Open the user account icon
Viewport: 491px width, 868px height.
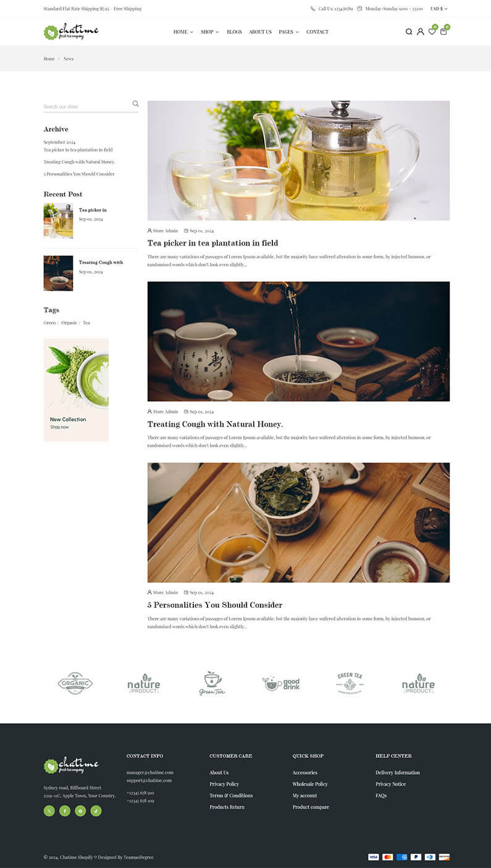[x=421, y=32]
